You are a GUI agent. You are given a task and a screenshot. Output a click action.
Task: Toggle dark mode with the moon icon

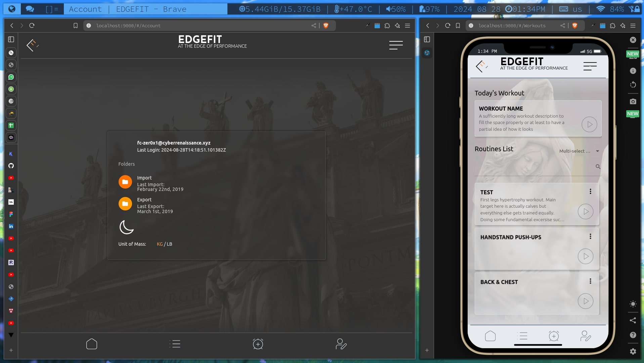coord(126,227)
